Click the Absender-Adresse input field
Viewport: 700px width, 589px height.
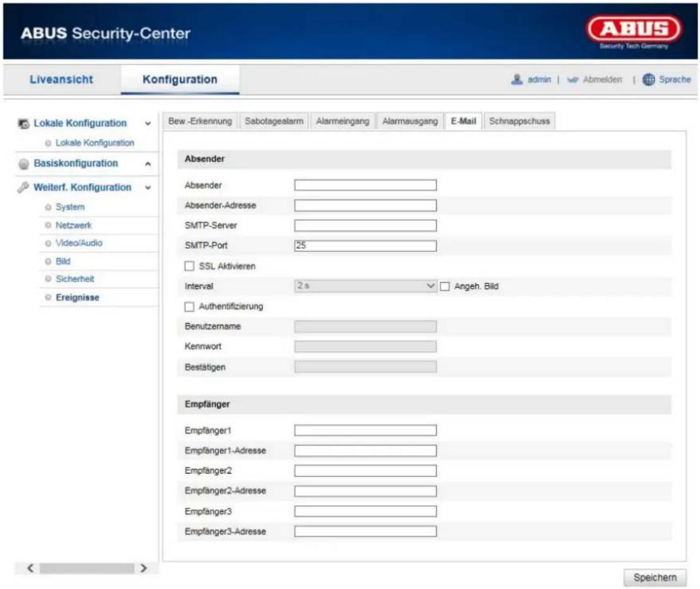click(365, 205)
